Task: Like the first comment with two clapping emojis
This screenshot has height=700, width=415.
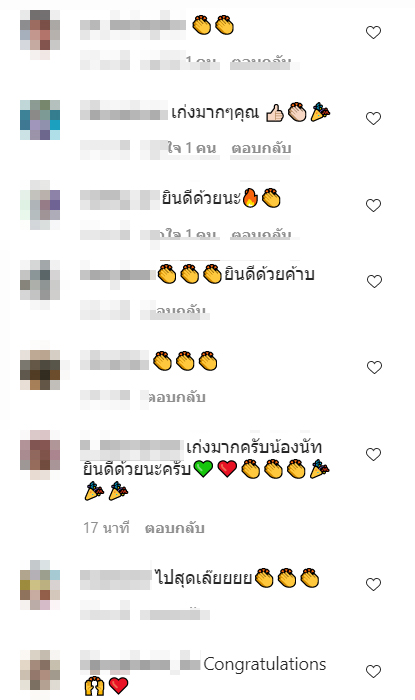Action: [374, 32]
